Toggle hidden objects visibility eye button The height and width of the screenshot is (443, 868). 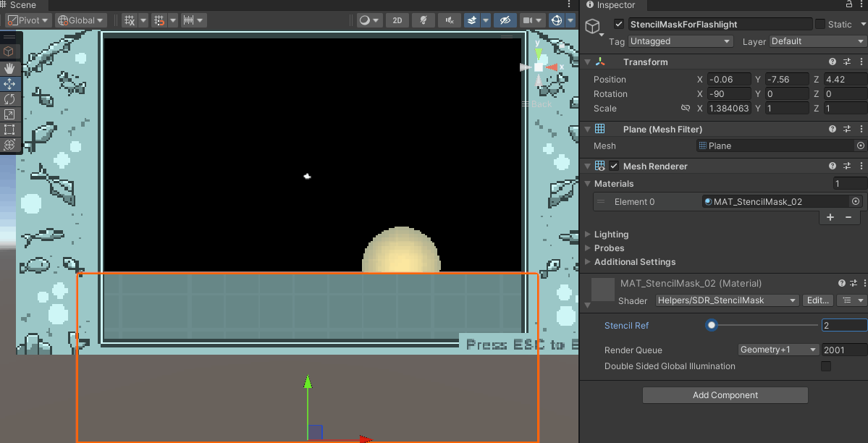(x=505, y=20)
